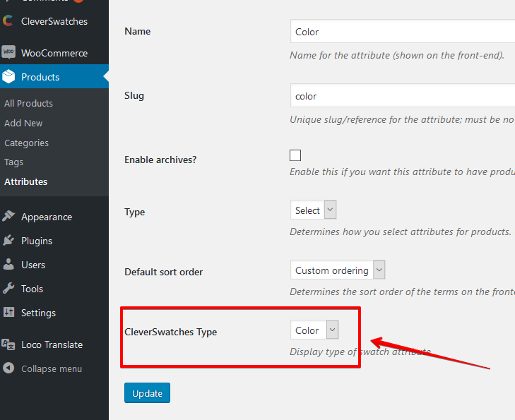Click the Default sort order label
The image size is (515, 420).
[x=164, y=272]
